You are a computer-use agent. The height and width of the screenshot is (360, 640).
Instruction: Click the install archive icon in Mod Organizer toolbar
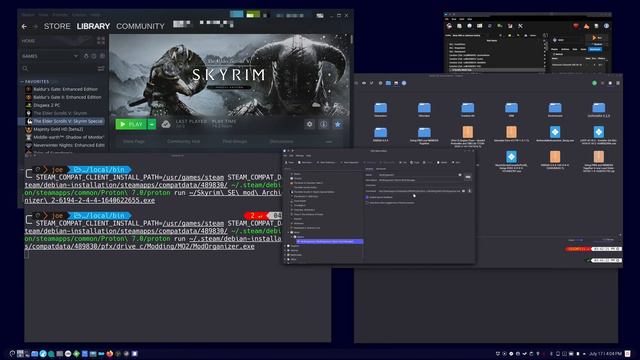pyautogui.click(x=460, y=26)
